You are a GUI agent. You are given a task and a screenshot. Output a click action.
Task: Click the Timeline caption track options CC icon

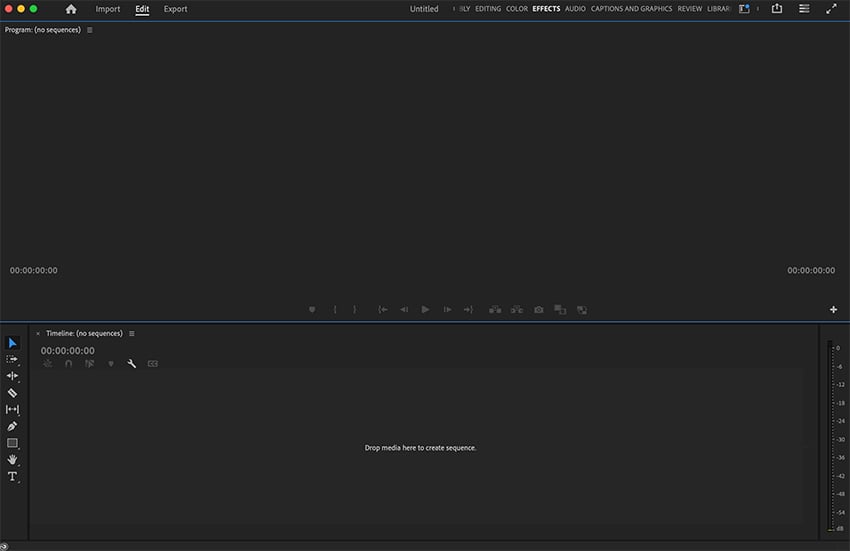pyautogui.click(x=153, y=364)
